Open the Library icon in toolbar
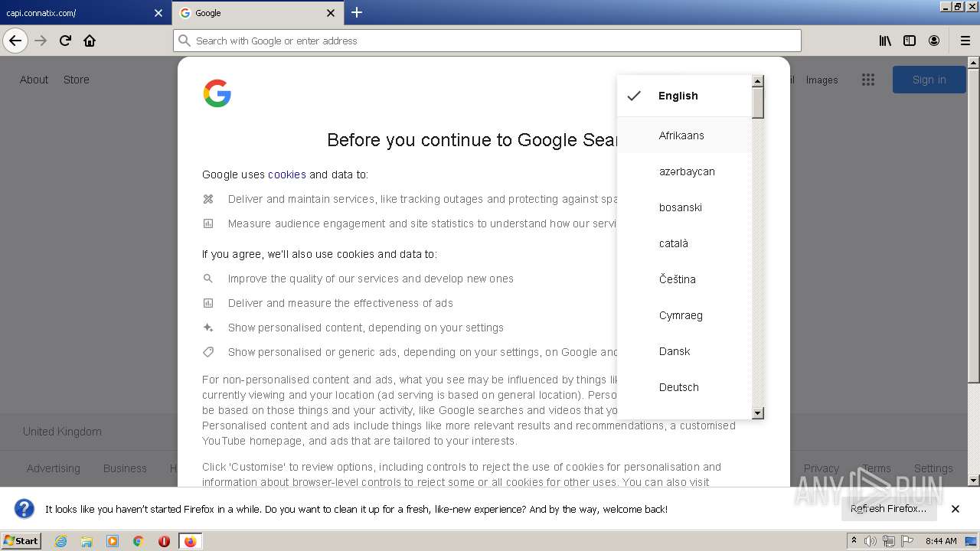Image resolution: width=980 pixels, height=551 pixels. click(x=885, y=41)
